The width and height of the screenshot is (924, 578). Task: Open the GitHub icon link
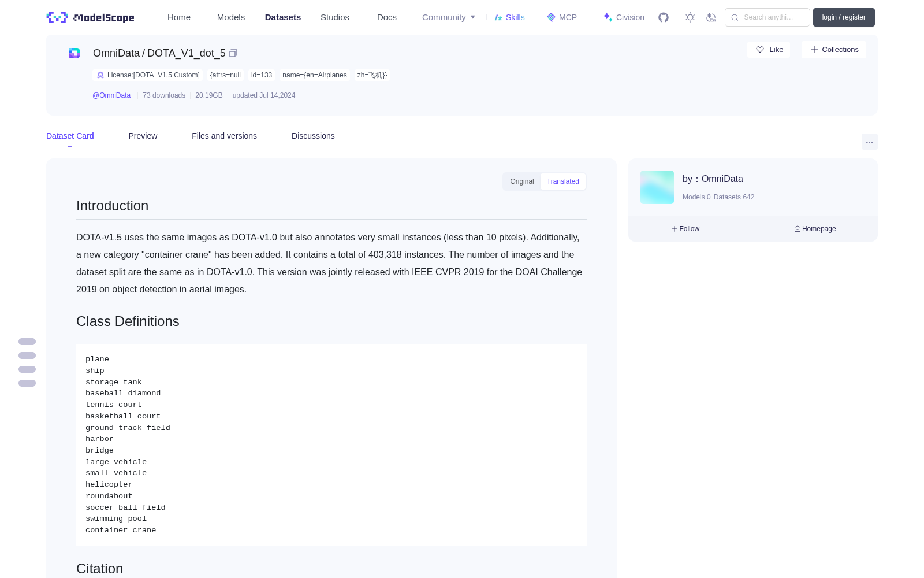(x=664, y=17)
